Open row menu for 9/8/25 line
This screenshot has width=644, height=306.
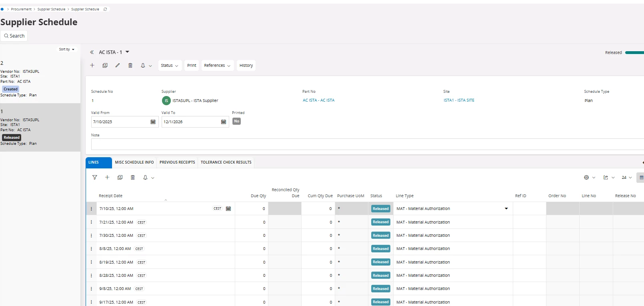point(91,288)
